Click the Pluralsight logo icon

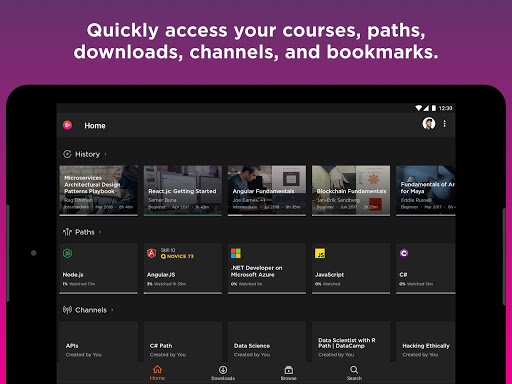68,125
